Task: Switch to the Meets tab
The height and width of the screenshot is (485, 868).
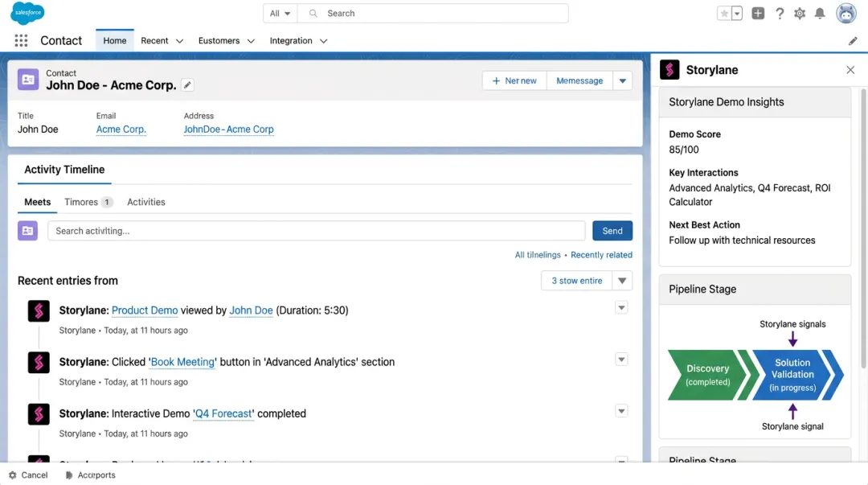Action: 37,202
